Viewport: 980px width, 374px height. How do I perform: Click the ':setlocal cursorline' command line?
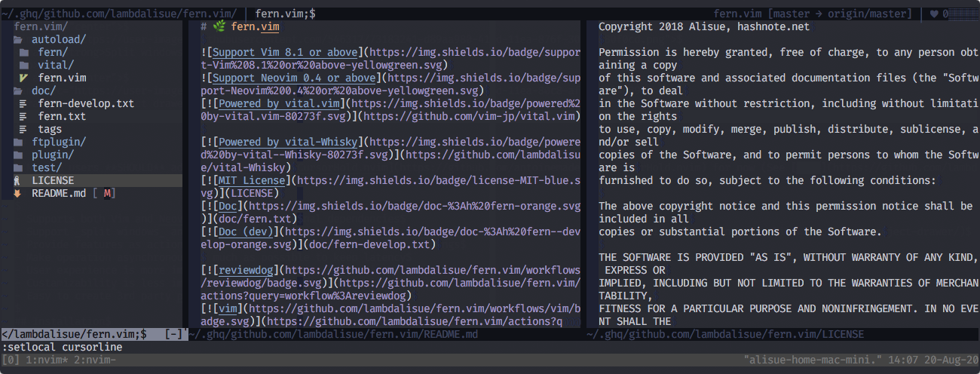(x=62, y=347)
